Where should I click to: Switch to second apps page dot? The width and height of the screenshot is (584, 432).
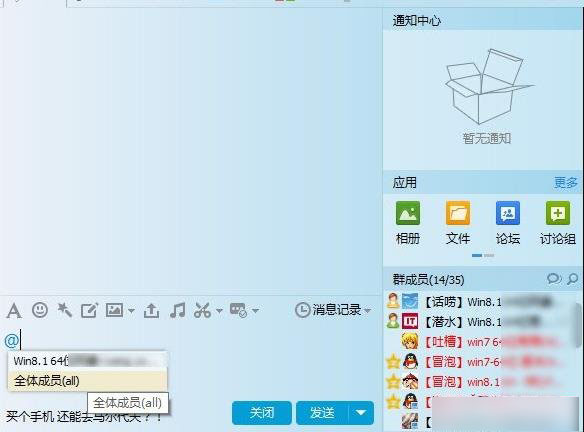[x=489, y=255]
